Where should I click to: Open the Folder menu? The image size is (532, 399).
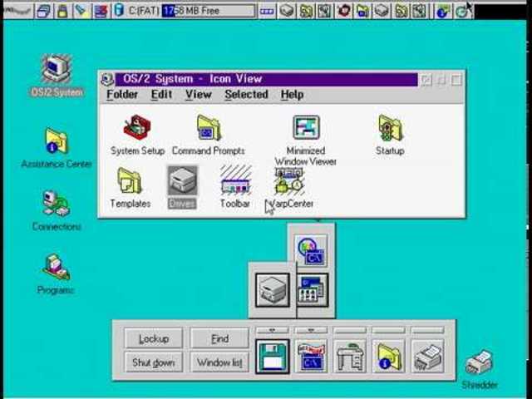click(122, 94)
